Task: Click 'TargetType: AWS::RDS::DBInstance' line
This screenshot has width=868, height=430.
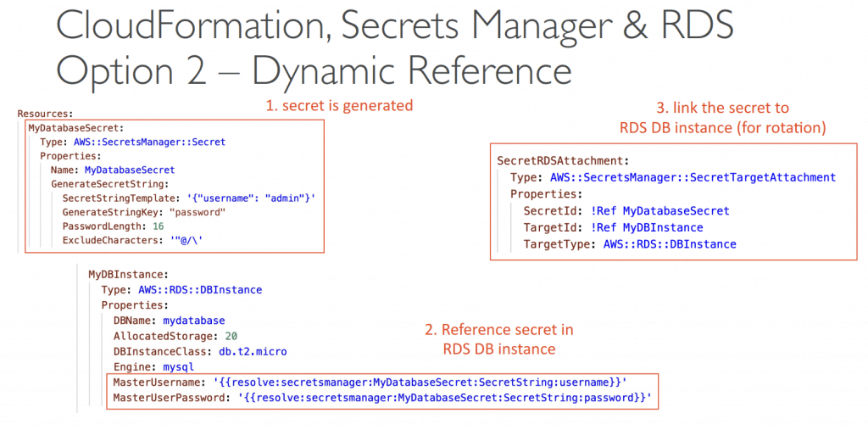Action: [x=630, y=244]
